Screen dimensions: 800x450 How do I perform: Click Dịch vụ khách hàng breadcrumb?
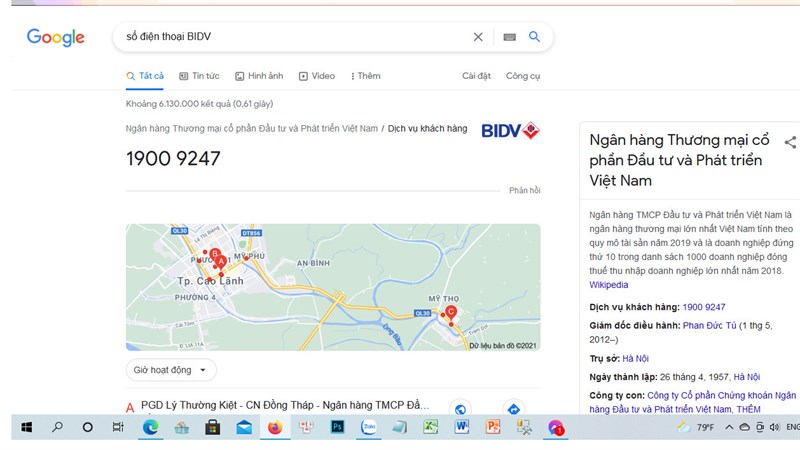428,129
